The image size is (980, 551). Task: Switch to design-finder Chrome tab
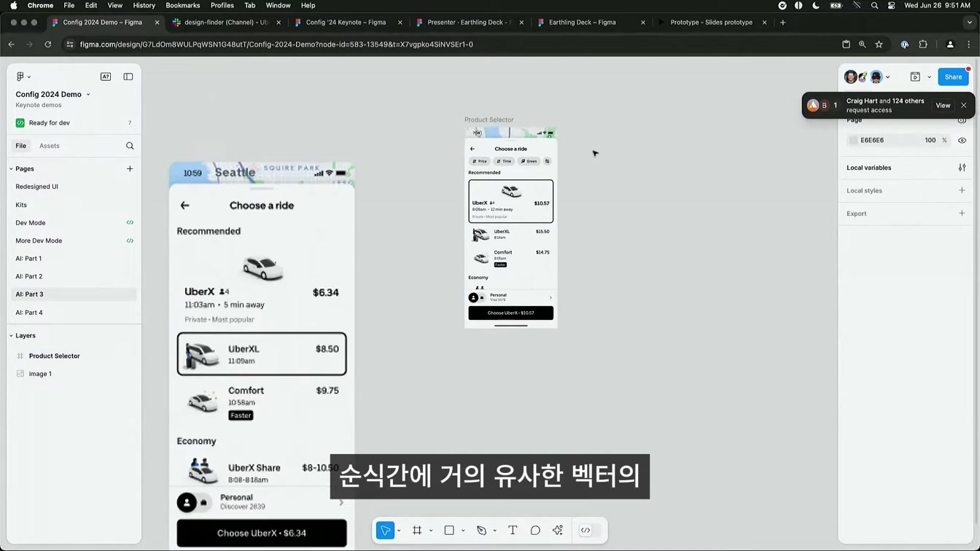[226, 23]
